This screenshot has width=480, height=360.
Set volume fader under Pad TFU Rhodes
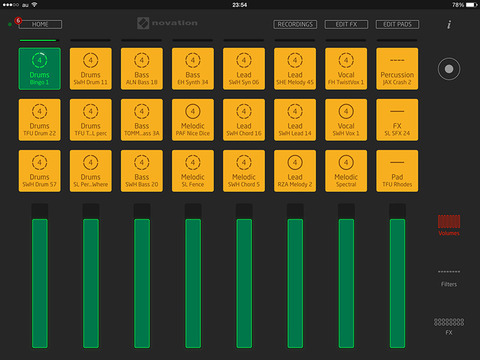(x=397, y=276)
